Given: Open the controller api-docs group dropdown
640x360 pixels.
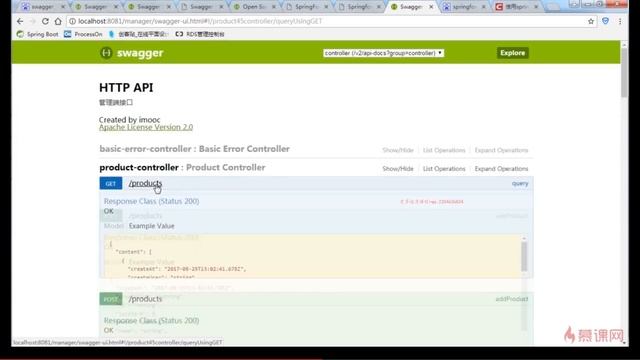Looking at the screenshot, I should pyautogui.click(x=383, y=53).
